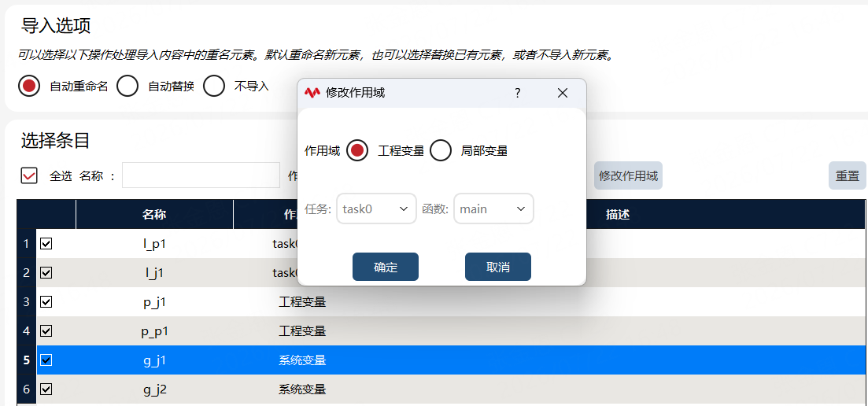Close the 修改作用域 dialog with X

coord(563,93)
